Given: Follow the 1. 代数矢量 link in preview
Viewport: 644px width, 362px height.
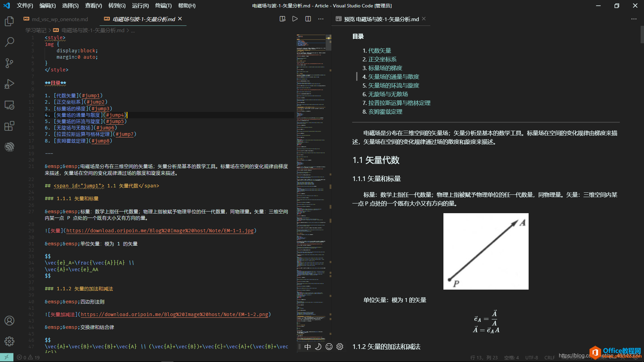Looking at the screenshot, I should tap(380, 51).
